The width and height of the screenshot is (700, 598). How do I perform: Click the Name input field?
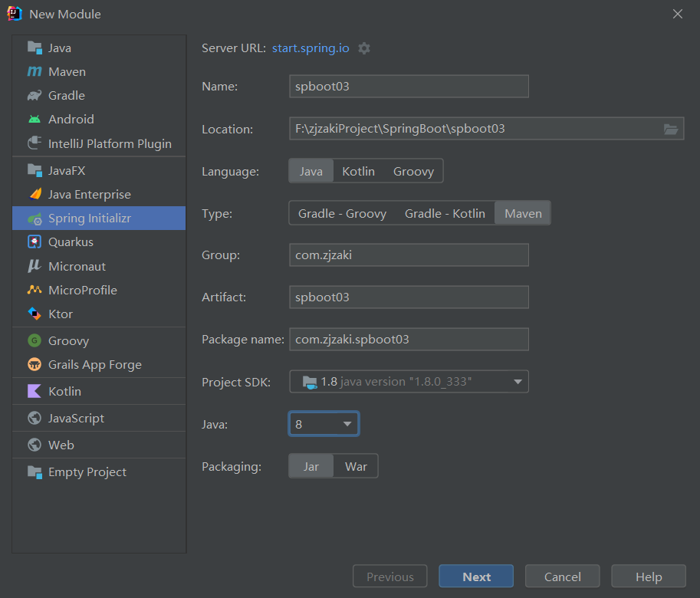click(x=409, y=86)
